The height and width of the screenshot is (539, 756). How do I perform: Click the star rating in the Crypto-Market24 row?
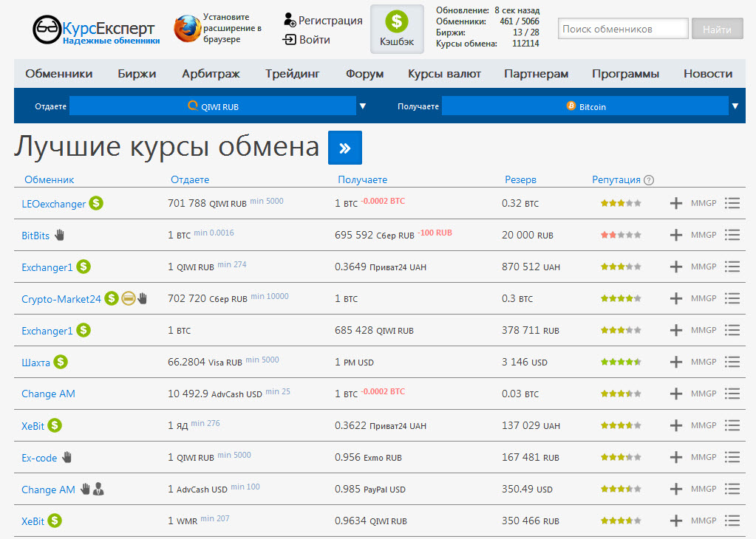click(x=620, y=298)
